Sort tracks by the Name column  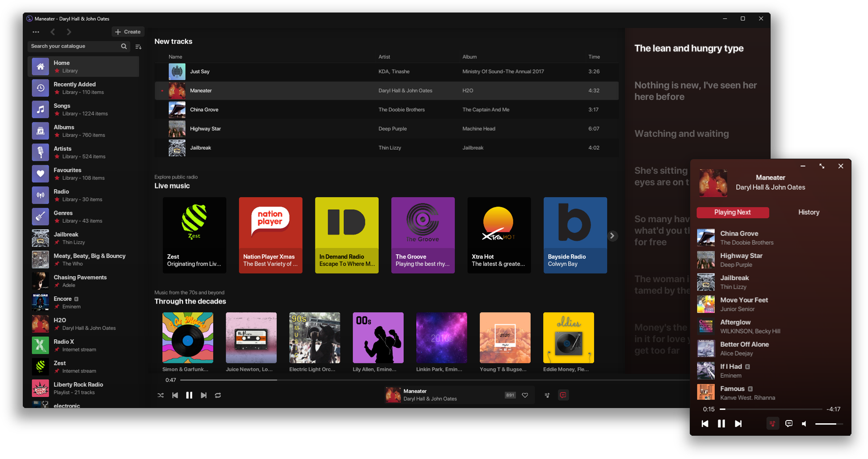(175, 57)
